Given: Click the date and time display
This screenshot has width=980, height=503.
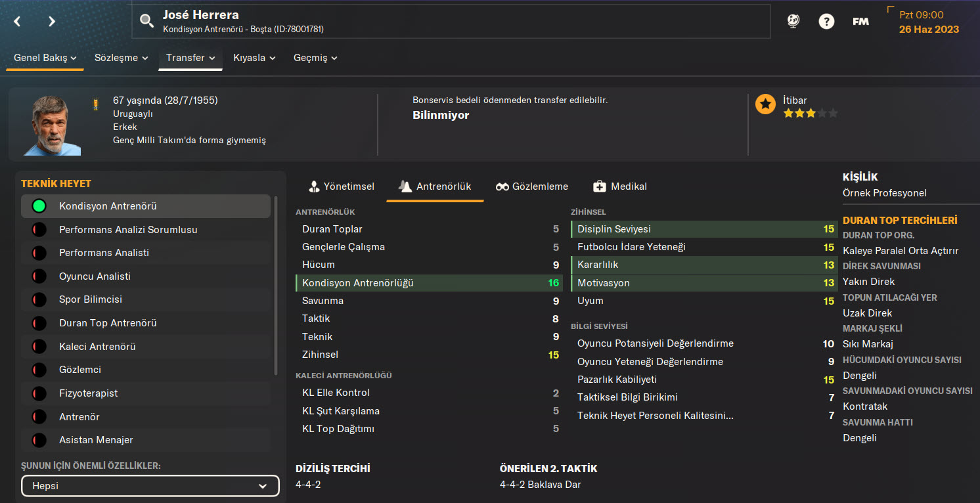Looking at the screenshot, I should 928,22.
